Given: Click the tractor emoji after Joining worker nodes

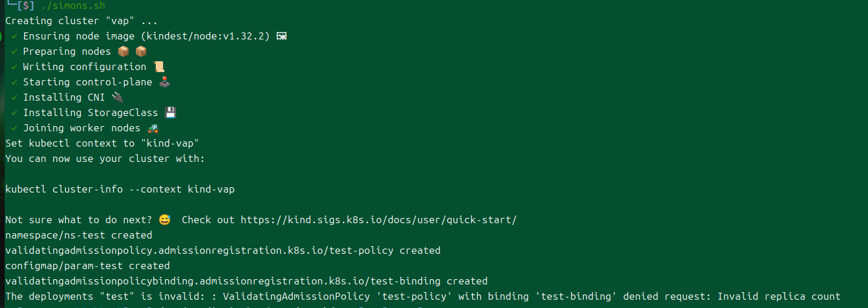Looking at the screenshot, I should click(x=152, y=128).
